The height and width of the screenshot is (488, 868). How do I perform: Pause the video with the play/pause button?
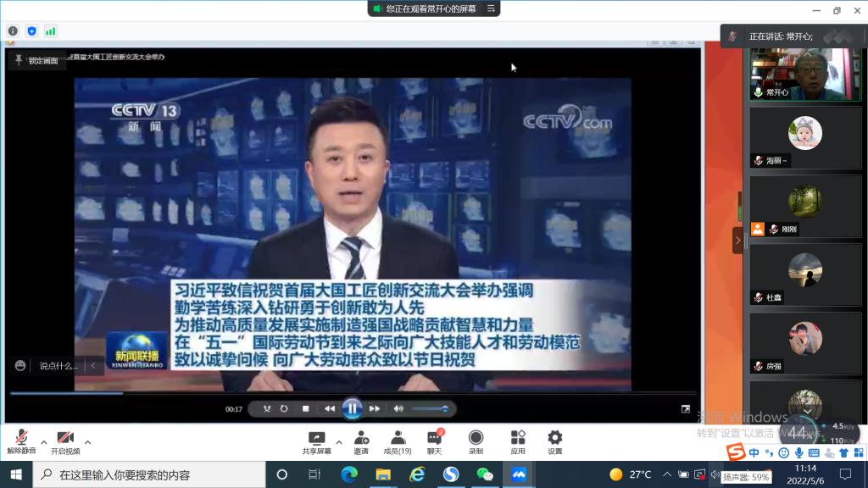352,408
